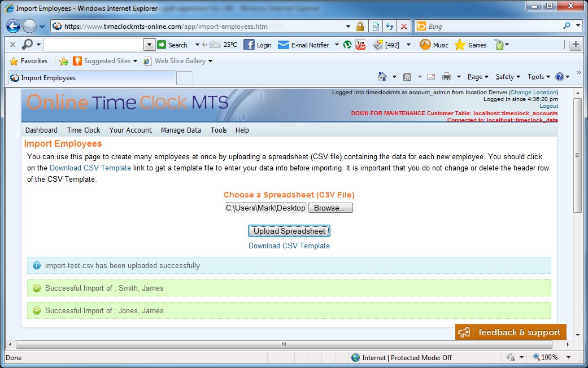Click the green Search button in toolbar

coord(172,45)
